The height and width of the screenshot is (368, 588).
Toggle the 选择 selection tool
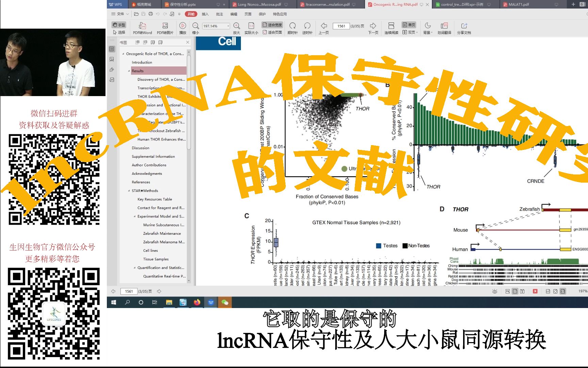pyautogui.click(x=119, y=32)
